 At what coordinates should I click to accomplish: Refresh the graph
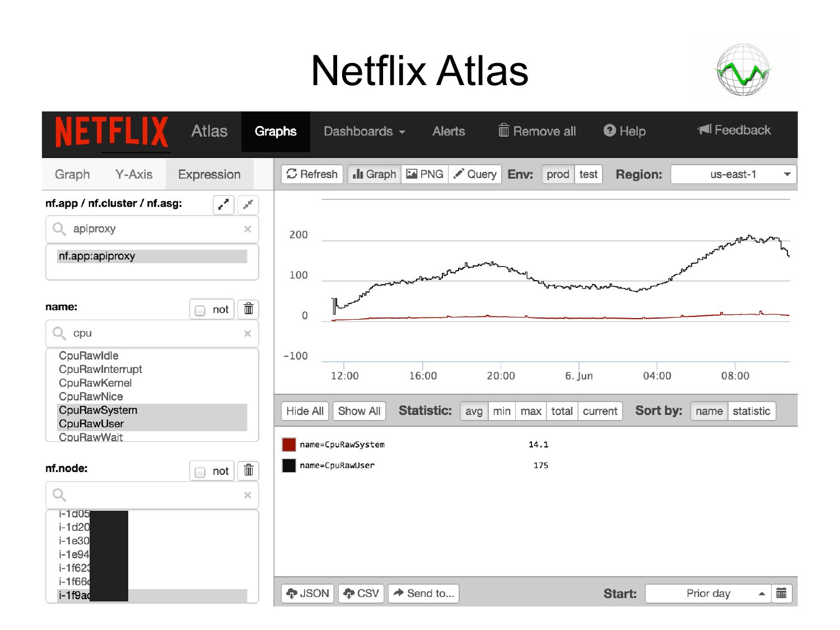pyautogui.click(x=312, y=174)
